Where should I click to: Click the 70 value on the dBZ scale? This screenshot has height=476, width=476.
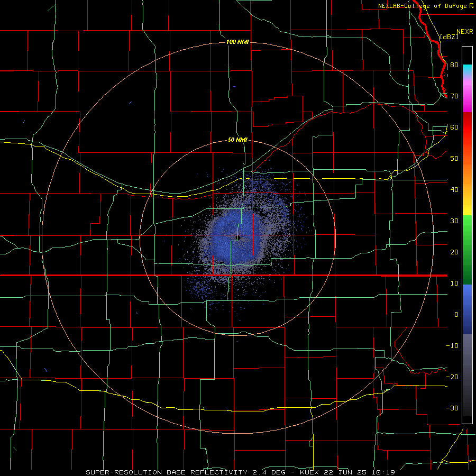point(454,96)
